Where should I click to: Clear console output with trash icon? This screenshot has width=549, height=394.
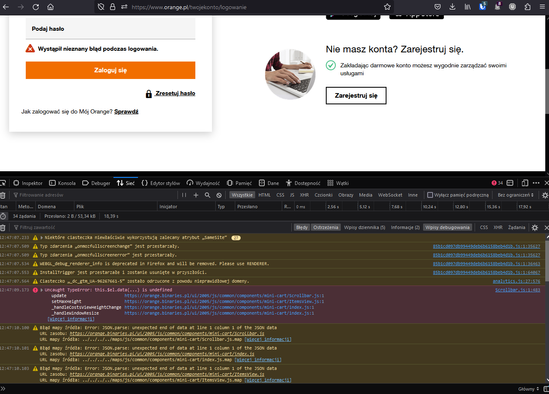(3, 228)
